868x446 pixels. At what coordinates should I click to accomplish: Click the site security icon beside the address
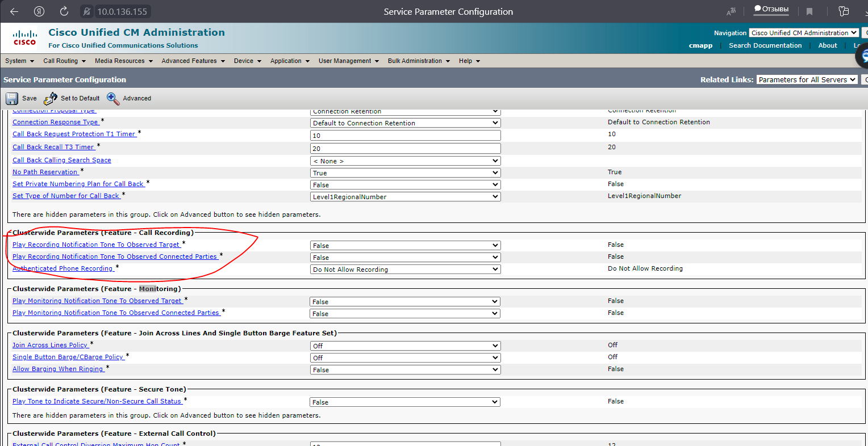[x=87, y=11]
